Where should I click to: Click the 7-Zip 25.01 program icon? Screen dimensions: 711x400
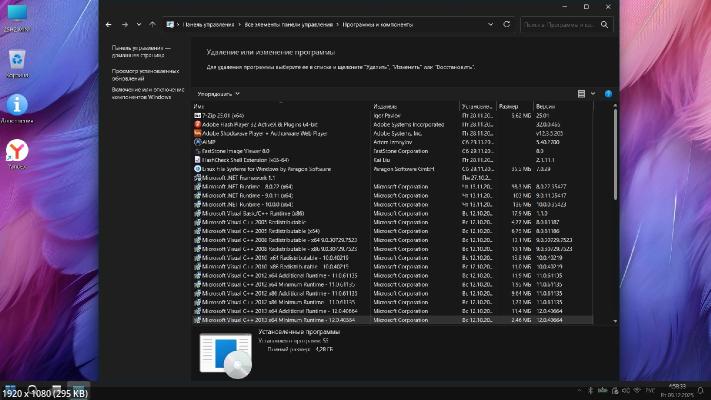(197, 115)
